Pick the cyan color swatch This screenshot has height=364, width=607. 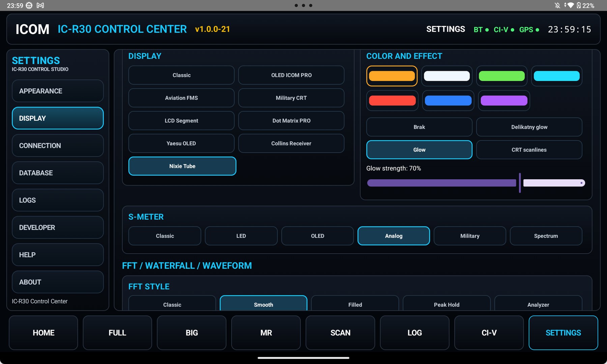[x=557, y=76]
